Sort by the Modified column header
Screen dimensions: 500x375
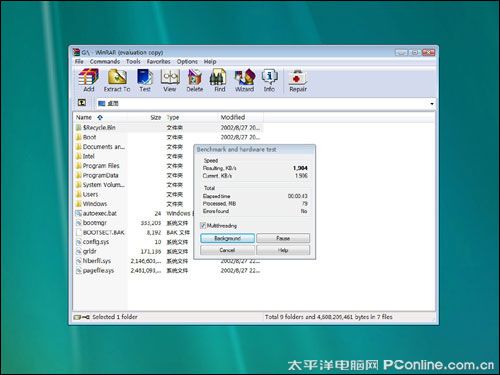(240, 117)
